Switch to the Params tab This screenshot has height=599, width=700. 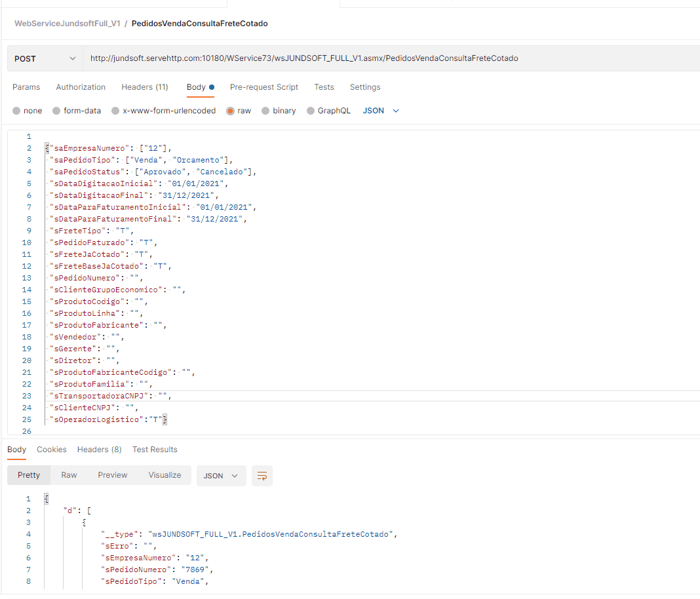click(x=26, y=87)
